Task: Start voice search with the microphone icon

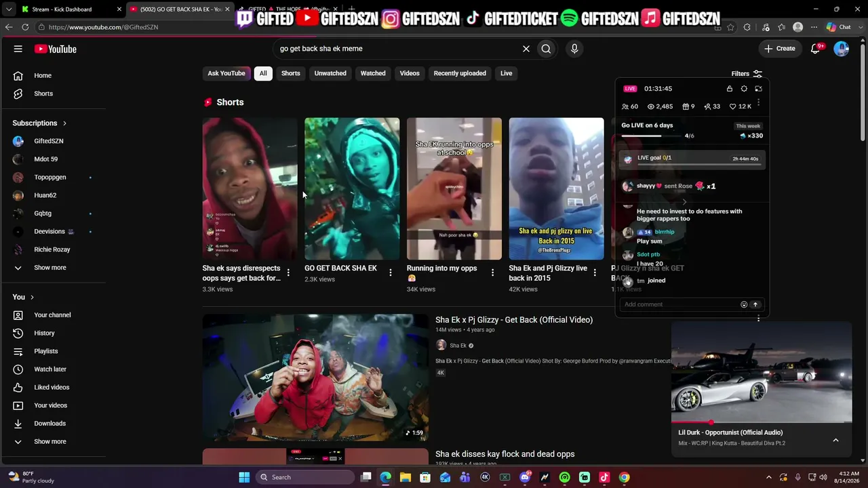Action: [574, 49]
